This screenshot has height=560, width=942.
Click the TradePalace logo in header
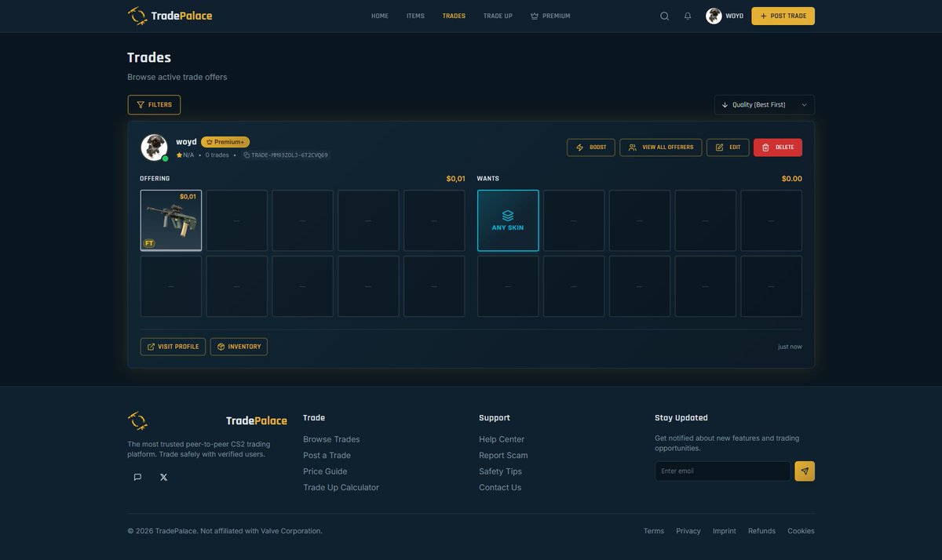point(170,16)
